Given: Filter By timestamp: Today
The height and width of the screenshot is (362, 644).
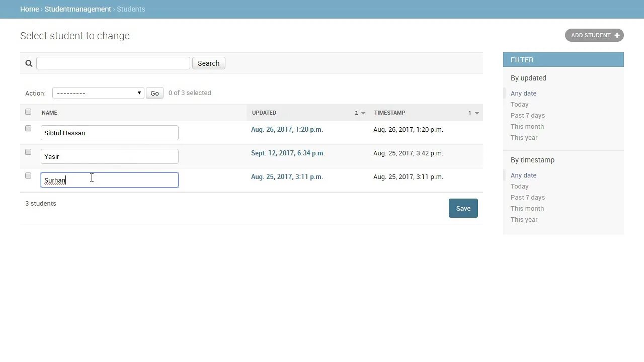Looking at the screenshot, I should 519,186.
